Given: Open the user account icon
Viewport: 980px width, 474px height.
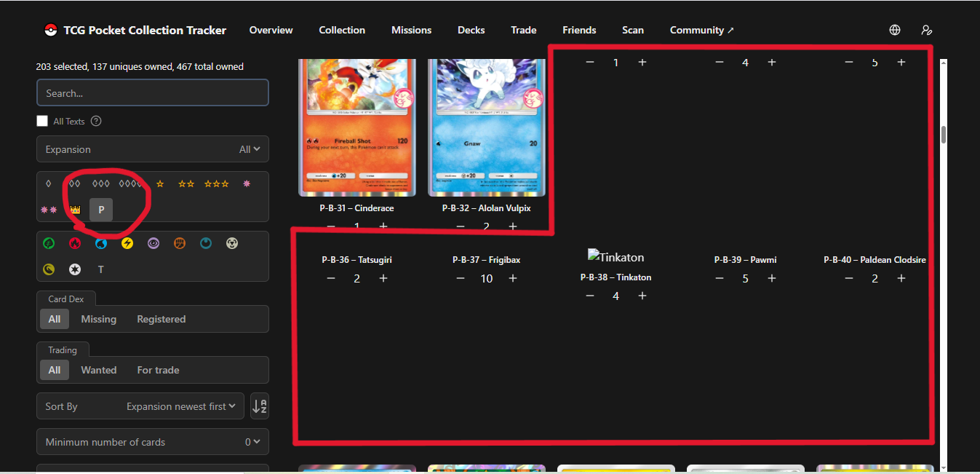Looking at the screenshot, I should [926, 30].
